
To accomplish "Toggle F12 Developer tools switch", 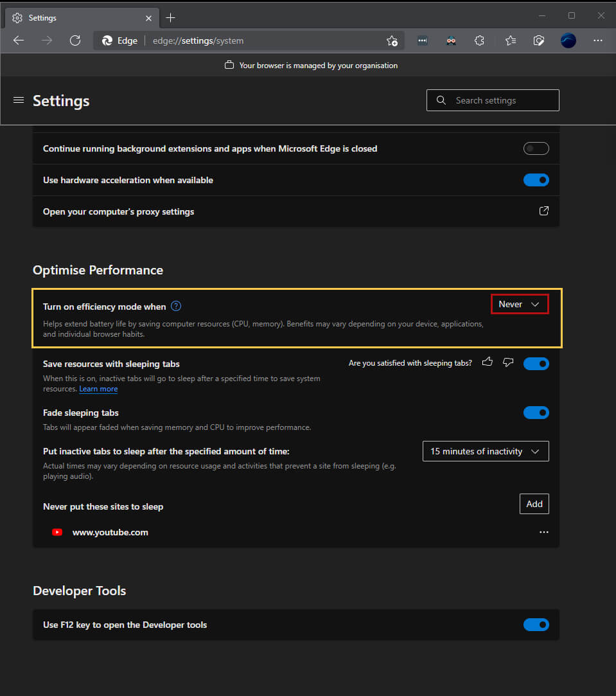I will pyautogui.click(x=536, y=625).
